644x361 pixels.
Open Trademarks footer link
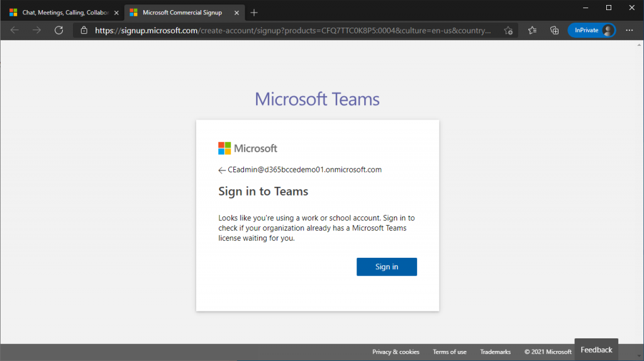click(x=496, y=352)
